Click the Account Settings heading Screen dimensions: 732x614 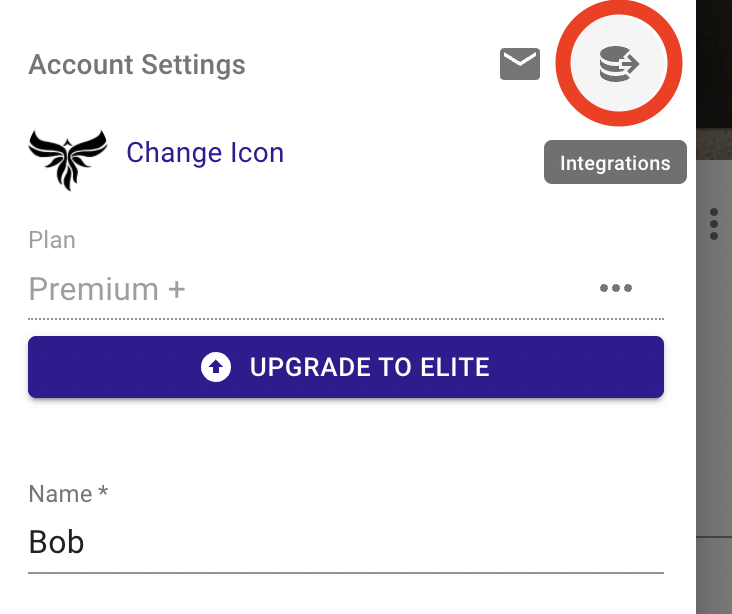click(x=137, y=64)
